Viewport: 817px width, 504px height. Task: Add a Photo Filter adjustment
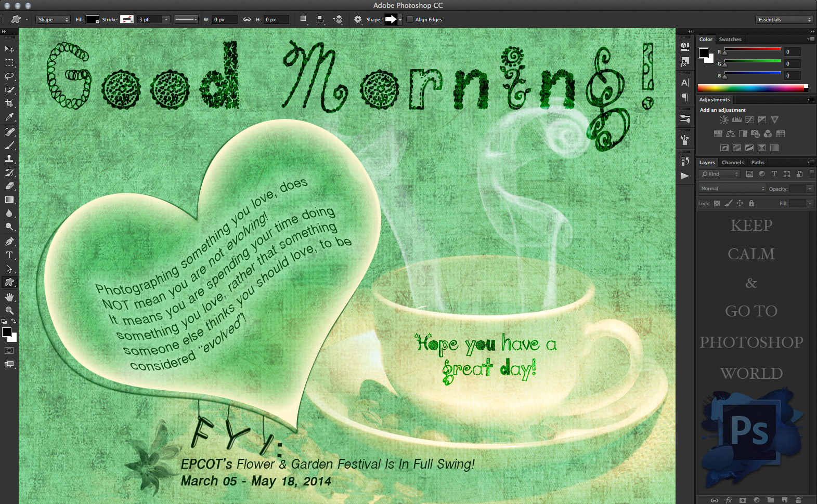pos(756,134)
